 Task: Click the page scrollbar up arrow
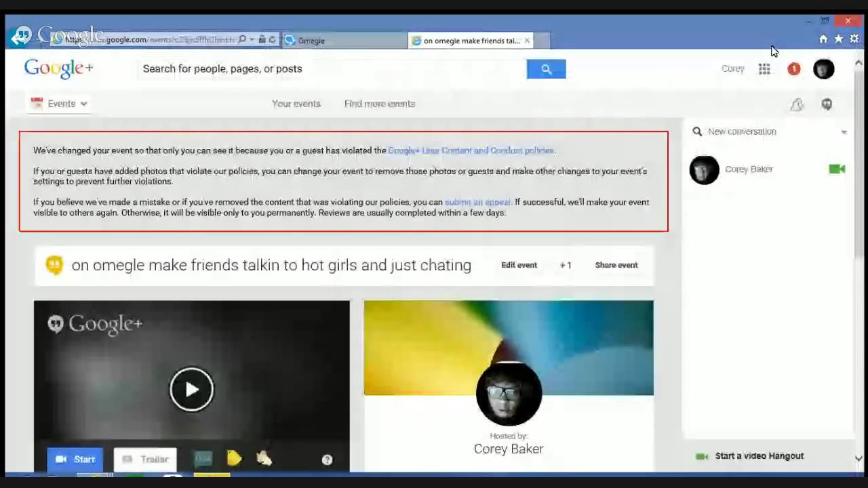[859, 63]
